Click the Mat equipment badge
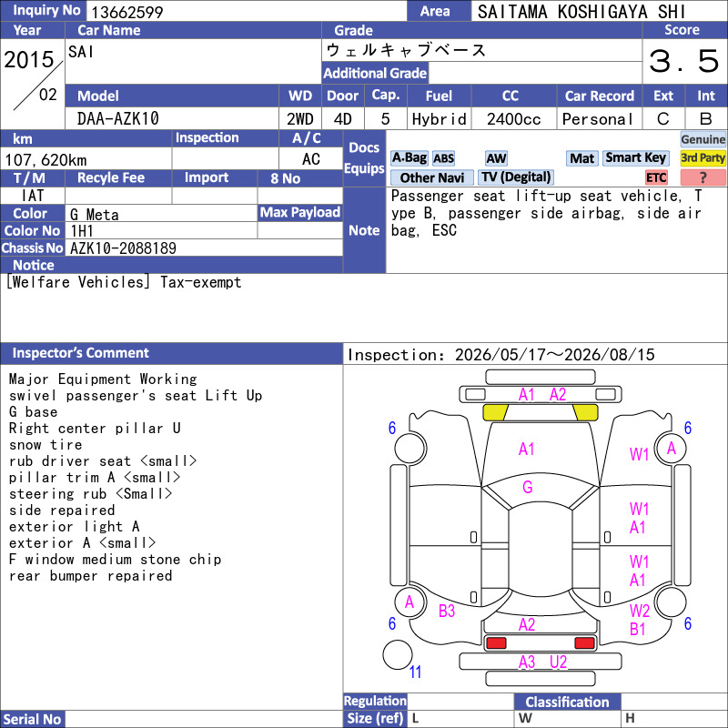 [581, 158]
